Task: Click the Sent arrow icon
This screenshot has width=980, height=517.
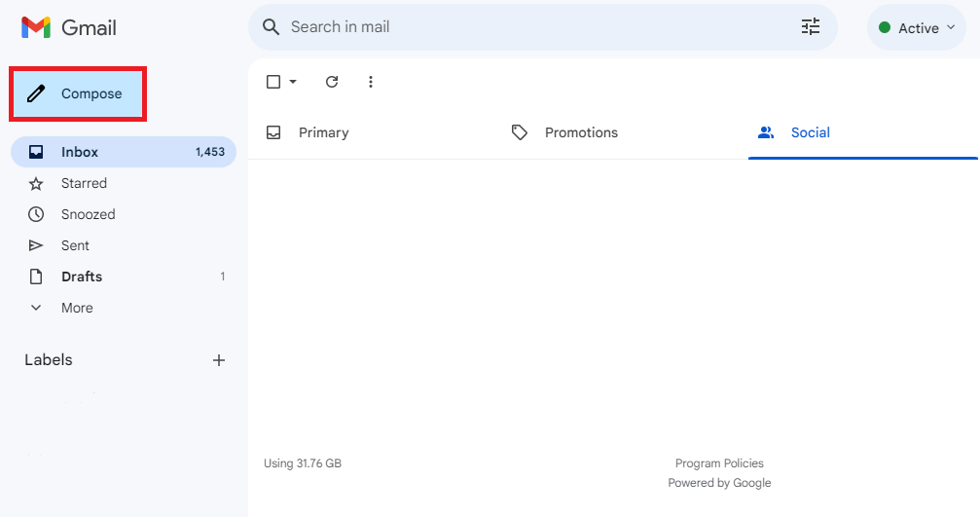Action: click(36, 245)
